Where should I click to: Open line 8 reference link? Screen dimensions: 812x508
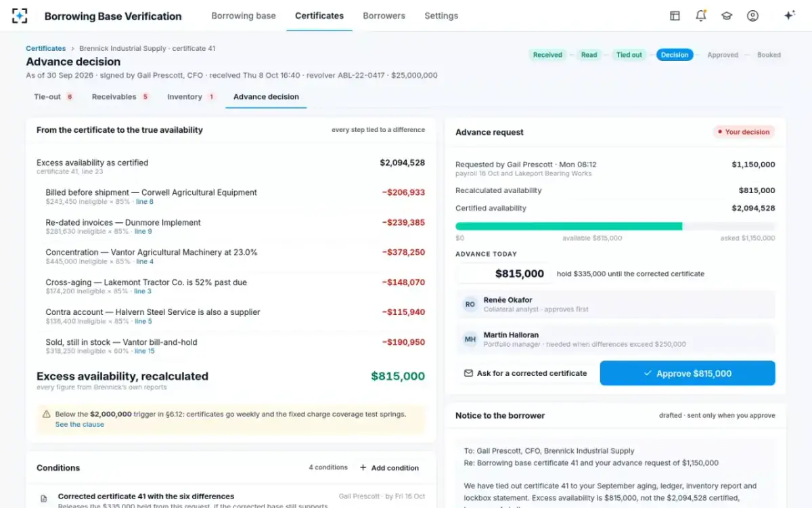pos(145,202)
